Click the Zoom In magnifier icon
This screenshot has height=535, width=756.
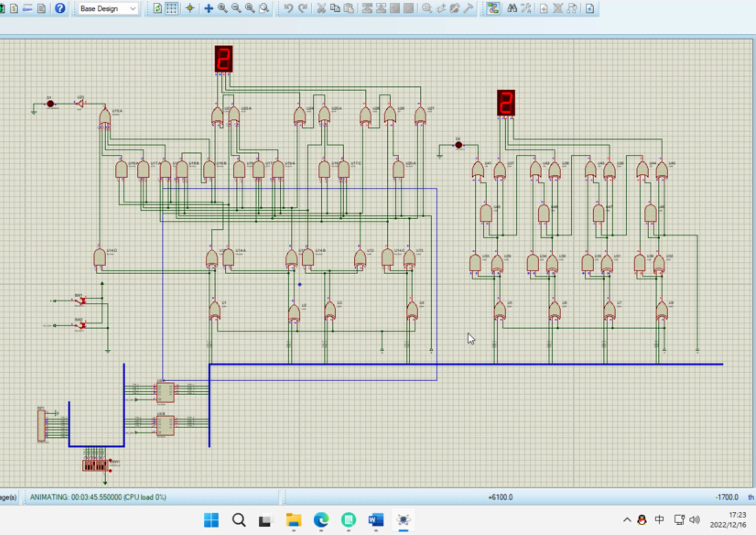223,8
